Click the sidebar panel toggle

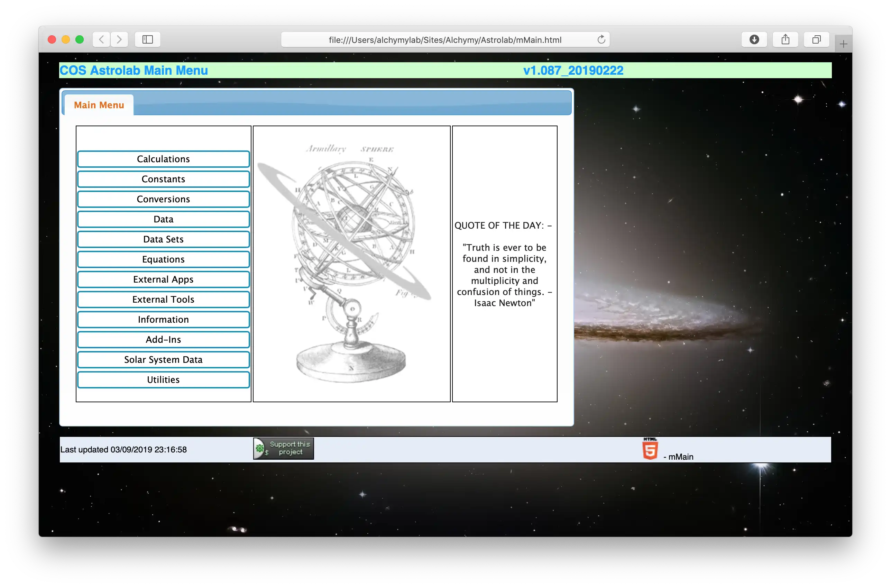147,39
